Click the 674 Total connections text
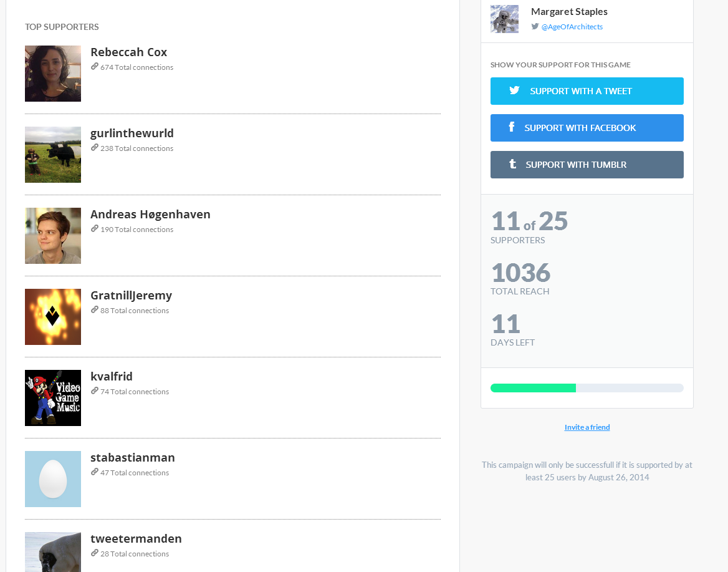Image resolution: width=728 pixels, height=572 pixels. pos(137,67)
